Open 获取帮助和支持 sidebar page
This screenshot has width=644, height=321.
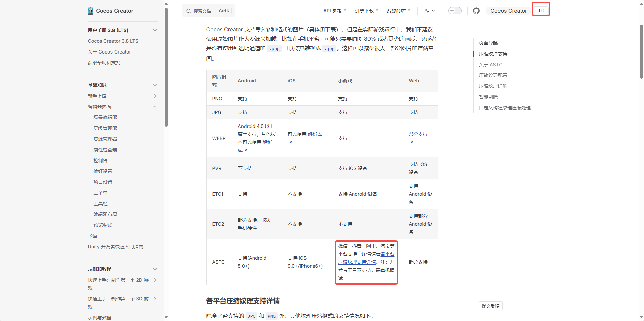[104, 63]
